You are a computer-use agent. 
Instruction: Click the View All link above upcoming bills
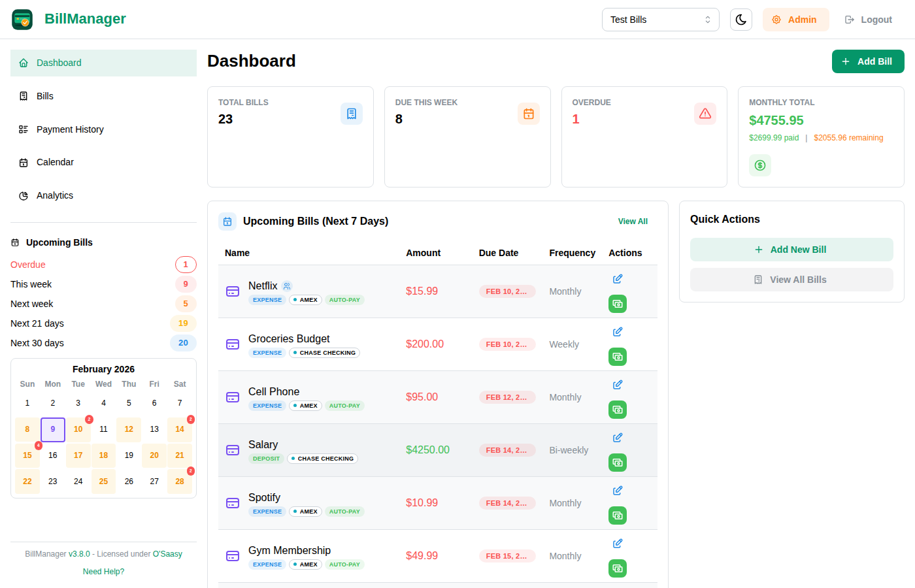coord(632,221)
